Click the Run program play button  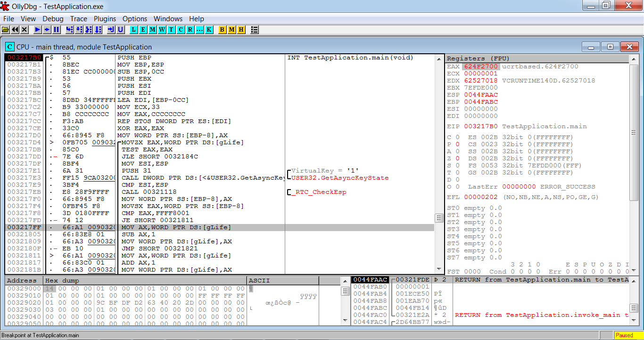38,30
